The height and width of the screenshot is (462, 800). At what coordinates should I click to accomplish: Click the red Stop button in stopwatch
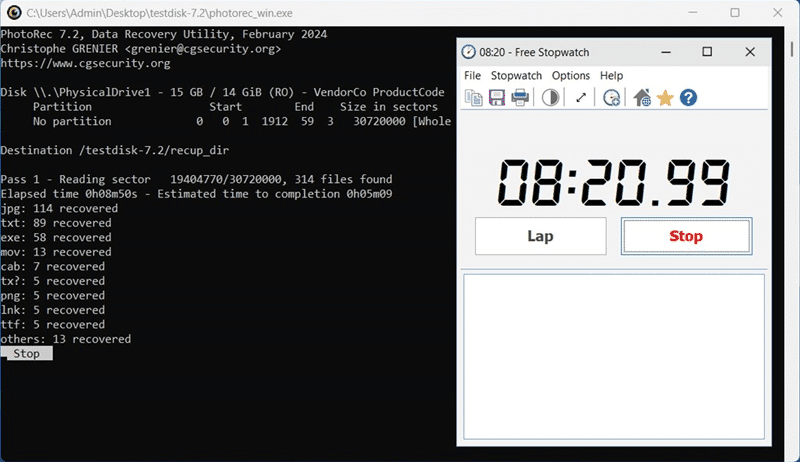(x=686, y=236)
